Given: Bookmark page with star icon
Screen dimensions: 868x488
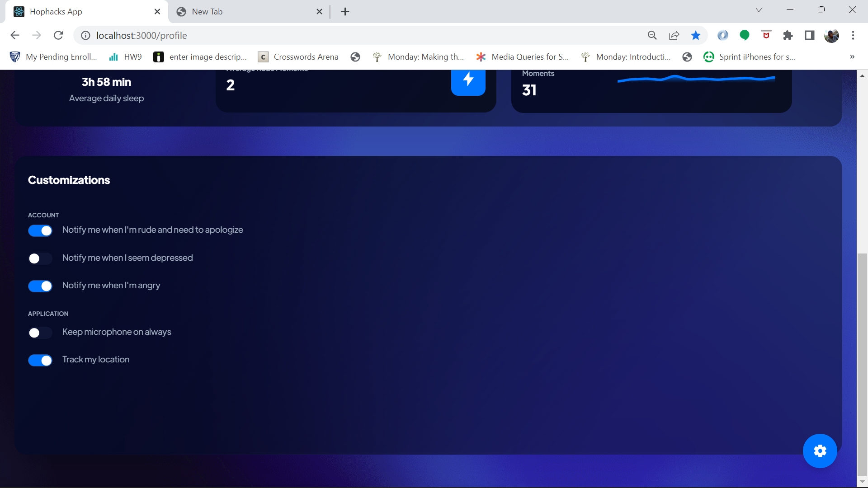Looking at the screenshot, I should 696,35.
